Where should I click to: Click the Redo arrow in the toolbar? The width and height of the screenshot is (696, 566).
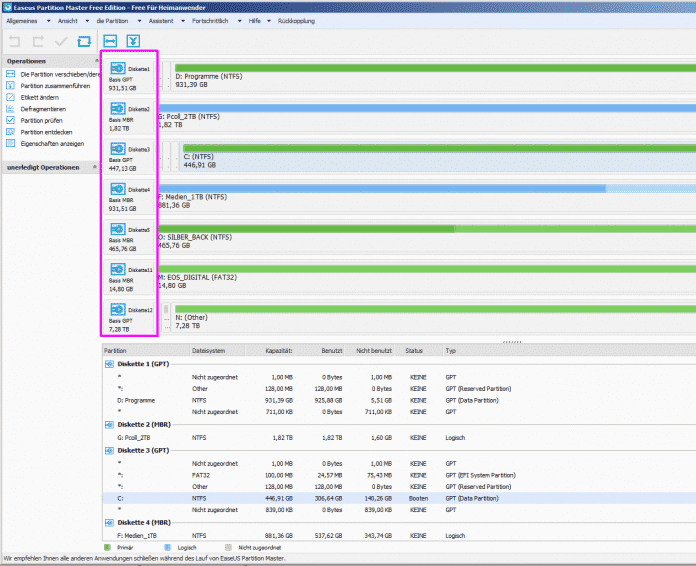tap(38, 41)
